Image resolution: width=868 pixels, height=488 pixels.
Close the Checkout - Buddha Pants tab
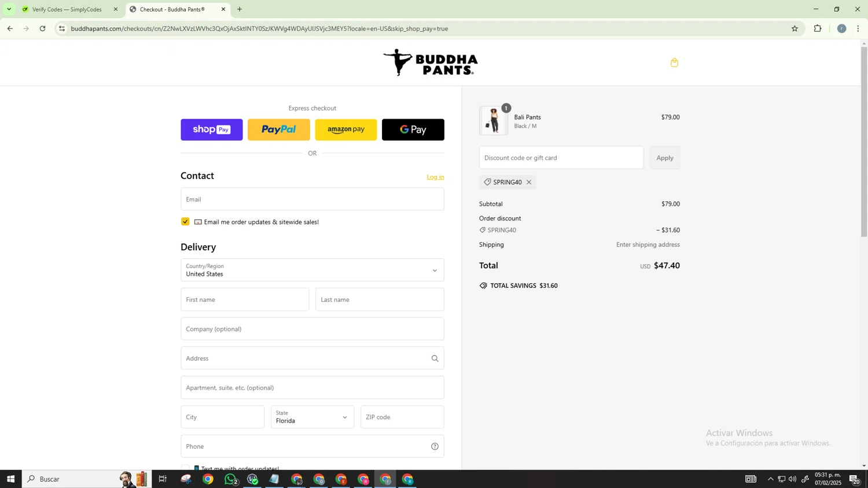click(x=223, y=9)
